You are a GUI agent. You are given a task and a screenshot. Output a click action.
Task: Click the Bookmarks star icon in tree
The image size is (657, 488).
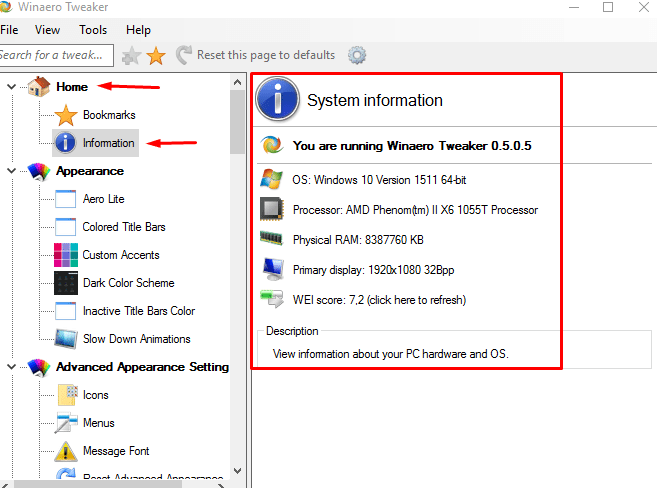66,115
